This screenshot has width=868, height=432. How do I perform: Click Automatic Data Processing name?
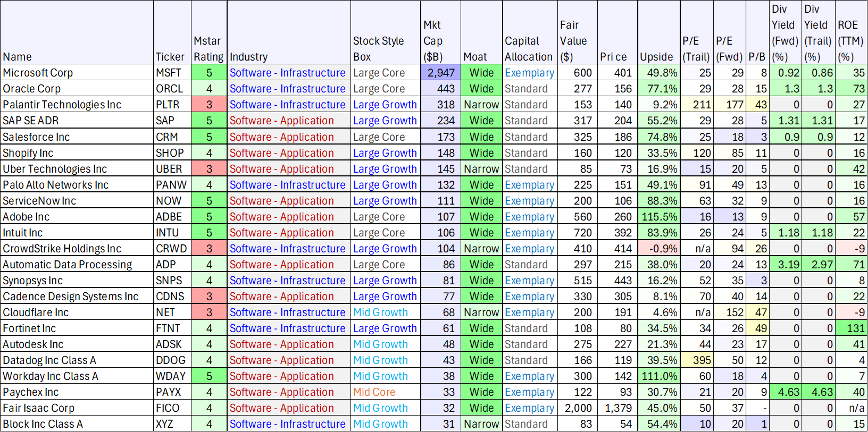[77, 264]
